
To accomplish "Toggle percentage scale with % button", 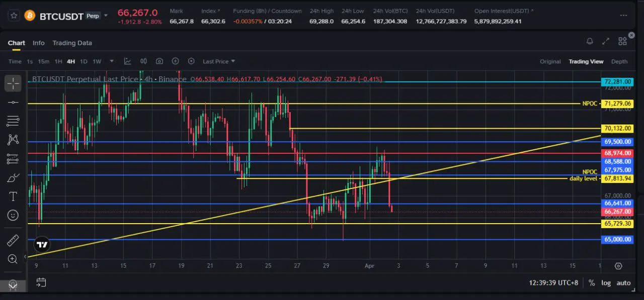I will coord(591,283).
